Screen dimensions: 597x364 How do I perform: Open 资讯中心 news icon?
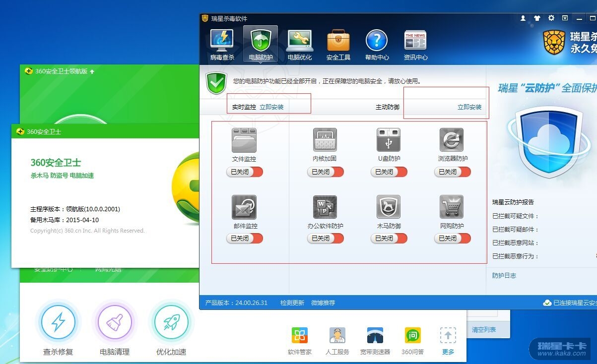[x=415, y=41]
